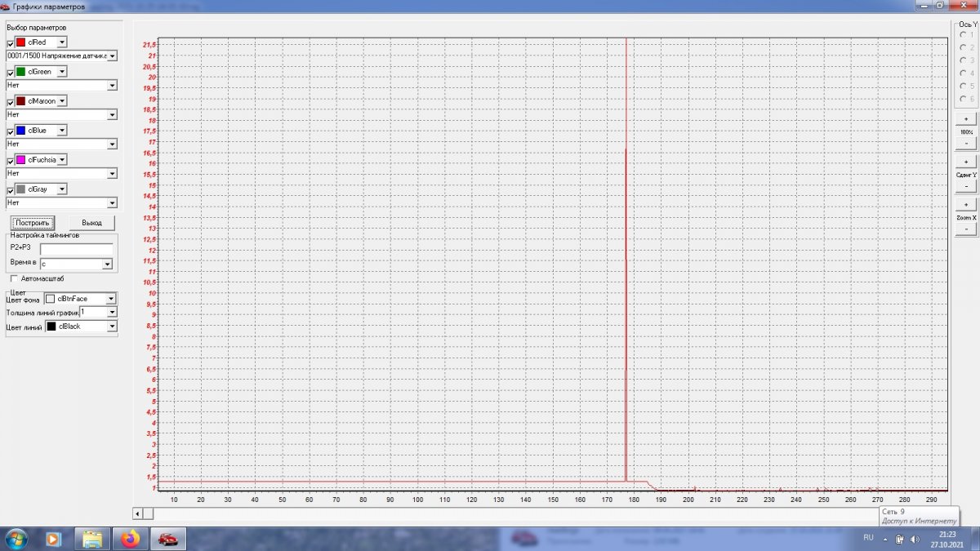Uncheck the clMaroon graph checkbox

point(11,102)
